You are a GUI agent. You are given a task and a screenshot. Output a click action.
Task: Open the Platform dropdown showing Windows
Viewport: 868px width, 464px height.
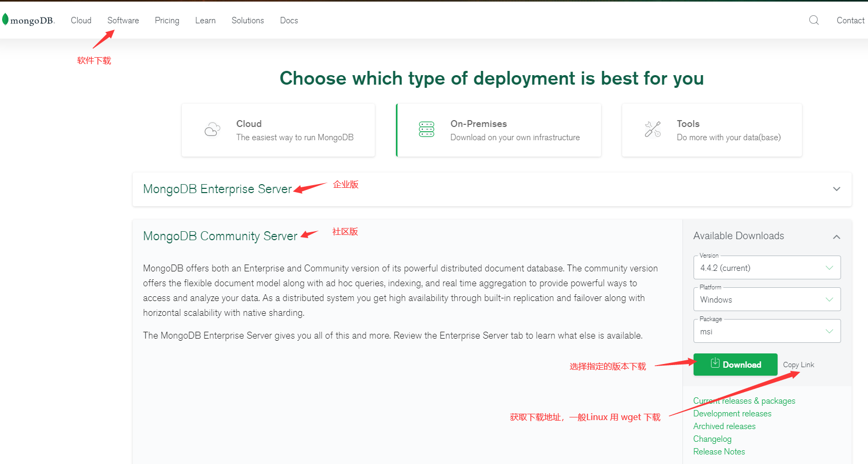(767, 299)
